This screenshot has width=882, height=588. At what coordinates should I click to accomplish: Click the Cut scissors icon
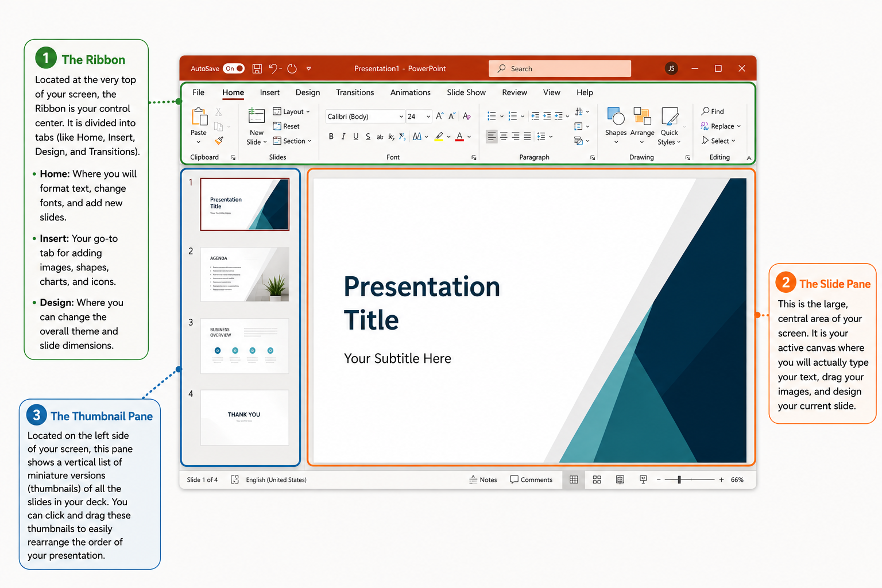[219, 112]
